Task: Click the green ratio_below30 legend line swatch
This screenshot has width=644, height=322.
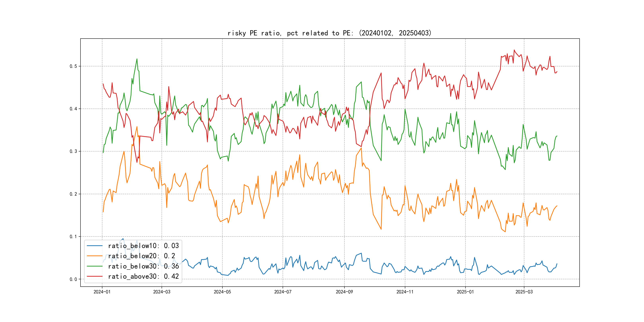Action: tap(94, 266)
